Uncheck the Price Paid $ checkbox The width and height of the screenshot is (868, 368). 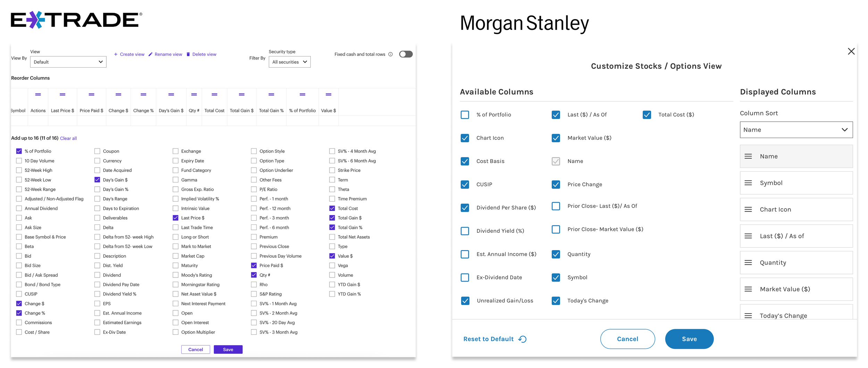254,266
